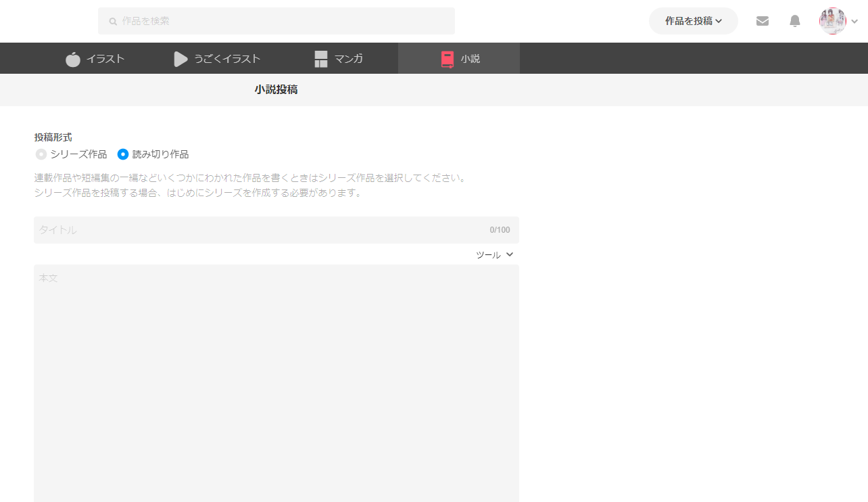Image resolution: width=868 pixels, height=502 pixels.
Task: Click into the 本文 text area
Action: [276, 379]
